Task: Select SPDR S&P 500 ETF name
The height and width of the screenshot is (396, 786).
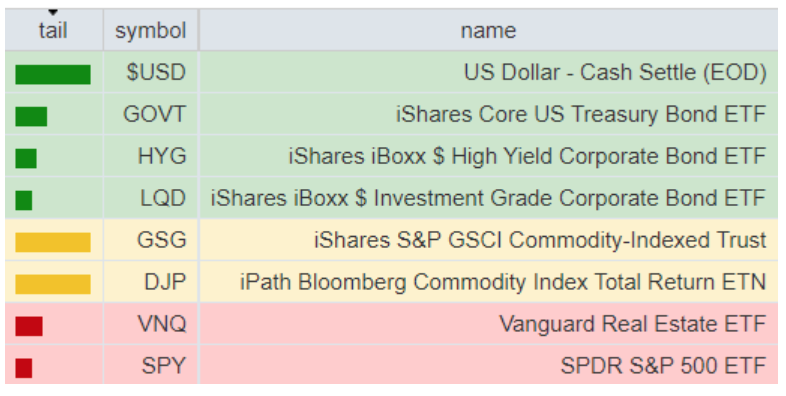Action: coord(663,365)
